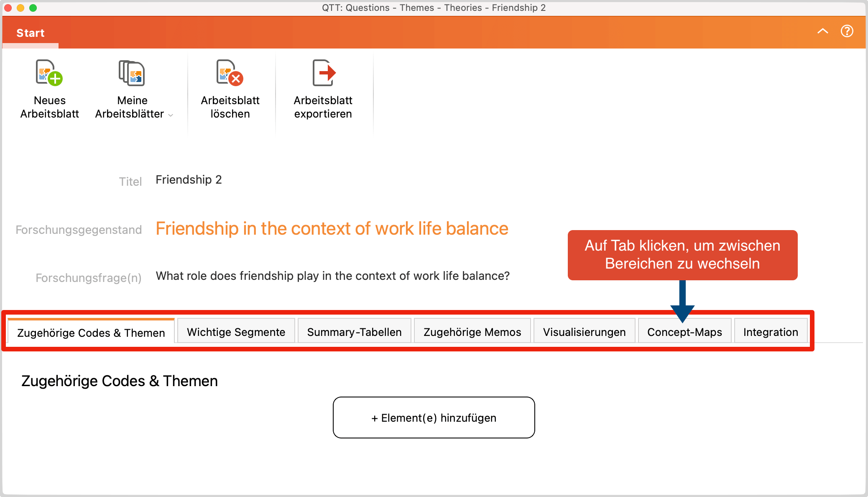Click Arbeitsblatt löschen icon
The image size is (868, 497).
[230, 73]
